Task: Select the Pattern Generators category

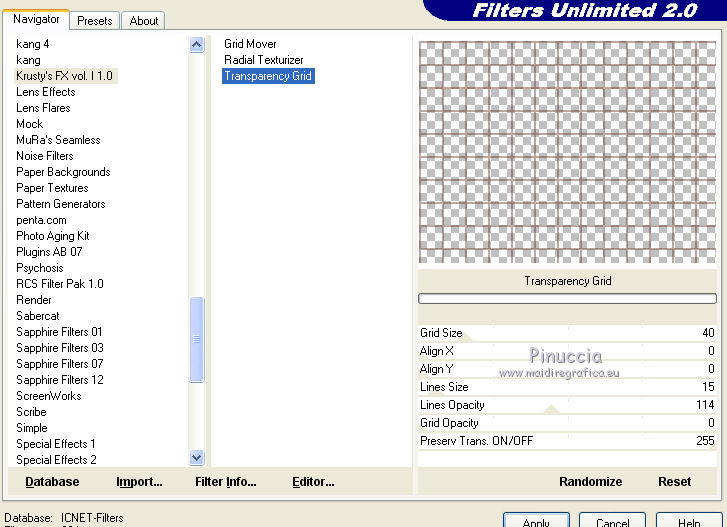Action: click(x=60, y=204)
